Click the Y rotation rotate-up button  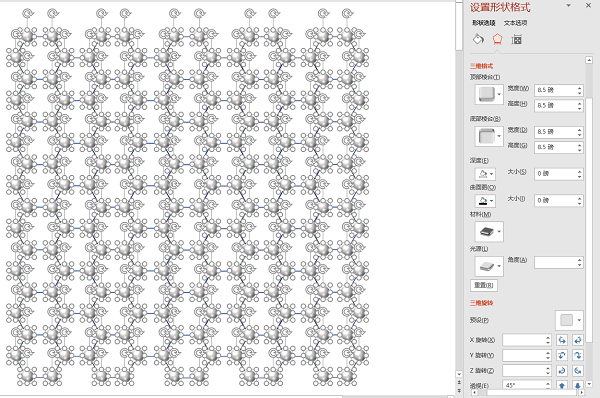[562, 355]
